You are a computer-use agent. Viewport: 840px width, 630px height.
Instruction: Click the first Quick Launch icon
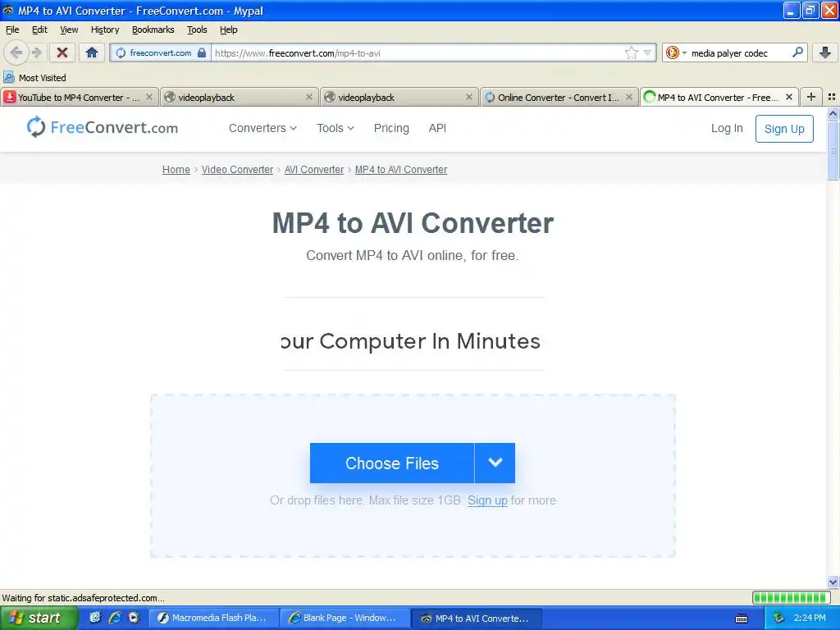(x=95, y=618)
